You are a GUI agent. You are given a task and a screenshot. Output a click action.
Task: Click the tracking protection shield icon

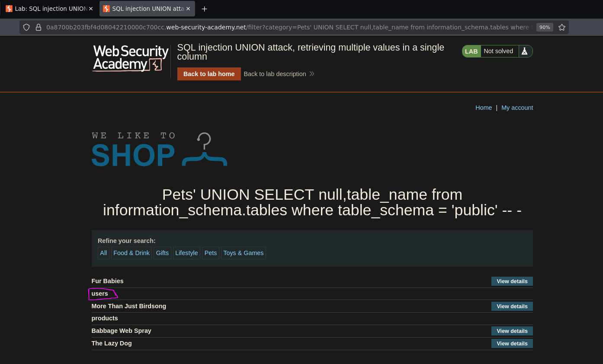tap(26, 27)
